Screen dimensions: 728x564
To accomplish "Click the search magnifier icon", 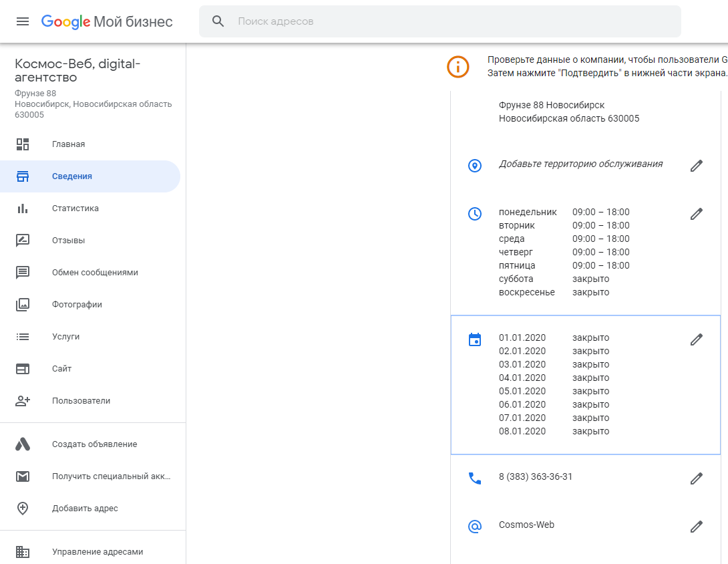I will pyautogui.click(x=218, y=21).
